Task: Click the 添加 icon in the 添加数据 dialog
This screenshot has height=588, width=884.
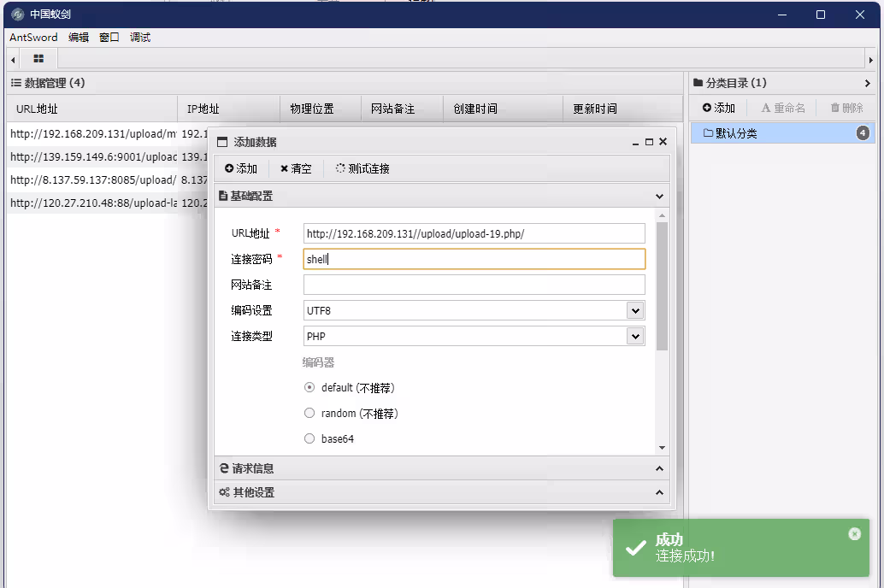Action: click(240, 168)
